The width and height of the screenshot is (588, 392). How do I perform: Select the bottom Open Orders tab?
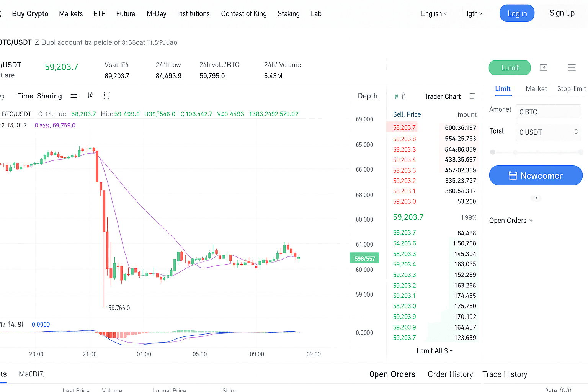tap(392, 374)
